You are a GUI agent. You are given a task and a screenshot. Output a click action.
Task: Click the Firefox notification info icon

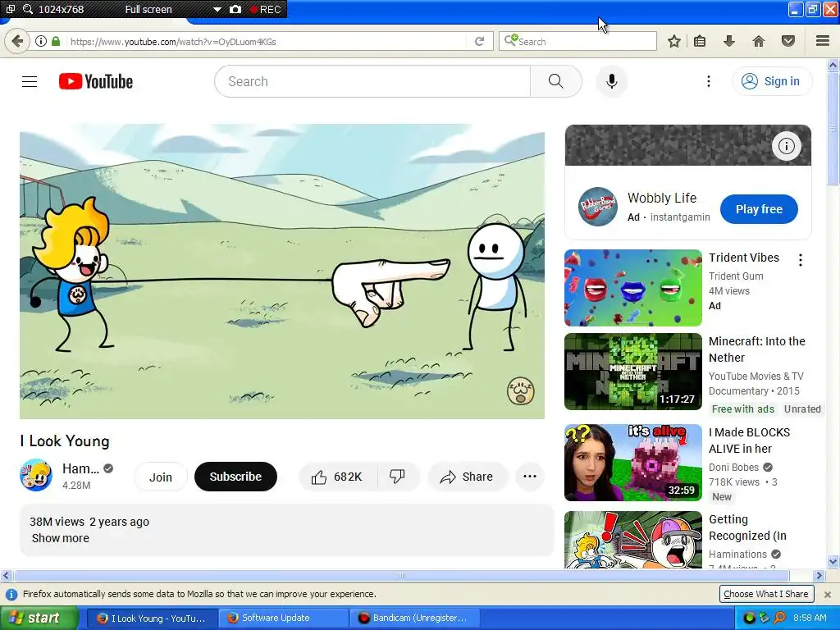pos(11,595)
